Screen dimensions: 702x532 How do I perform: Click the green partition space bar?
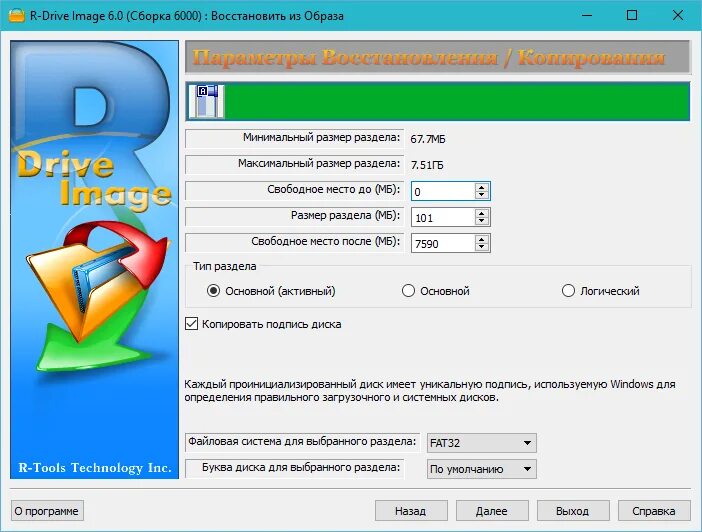click(457, 102)
